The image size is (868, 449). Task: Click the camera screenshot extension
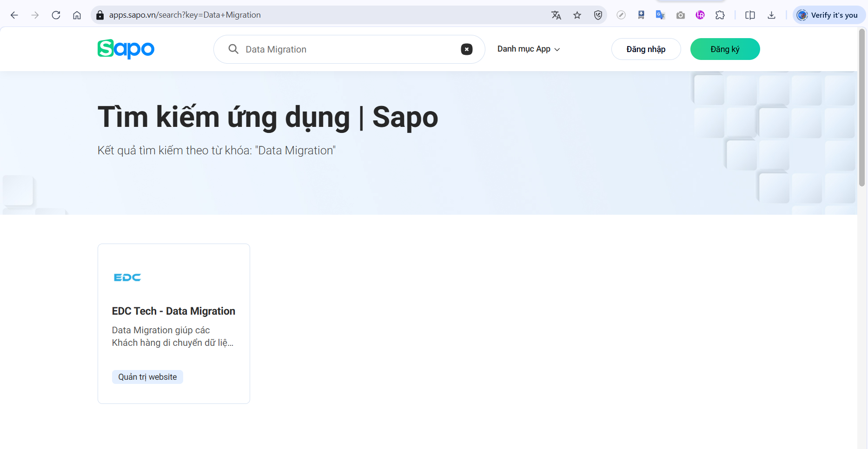coord(681,15)
